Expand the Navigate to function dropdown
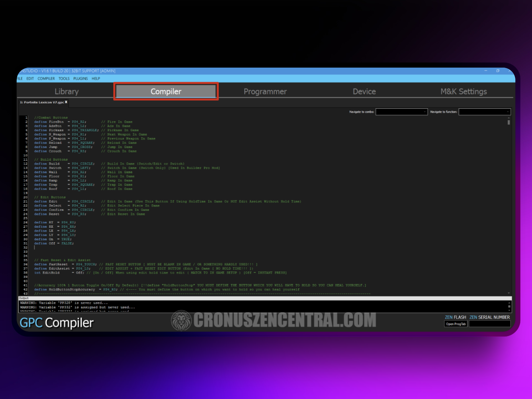This screenshot has width=532, height=399. pyautogui.click(x=484, y=112)
